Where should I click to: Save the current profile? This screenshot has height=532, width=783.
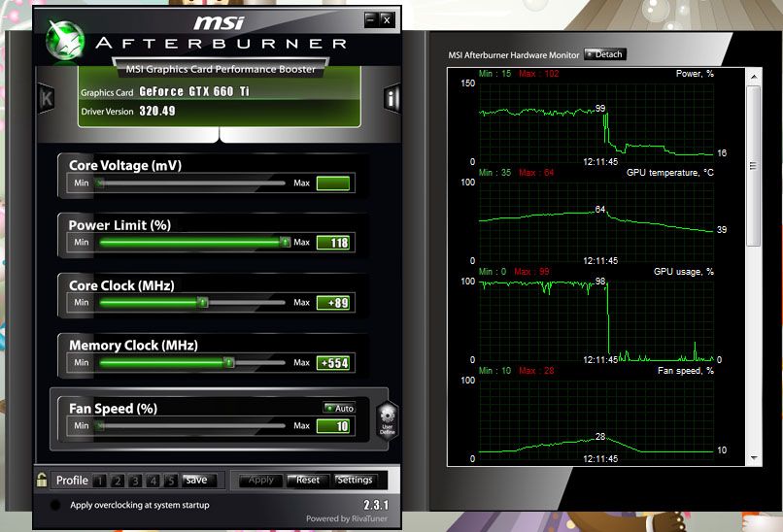coord(196,480)
